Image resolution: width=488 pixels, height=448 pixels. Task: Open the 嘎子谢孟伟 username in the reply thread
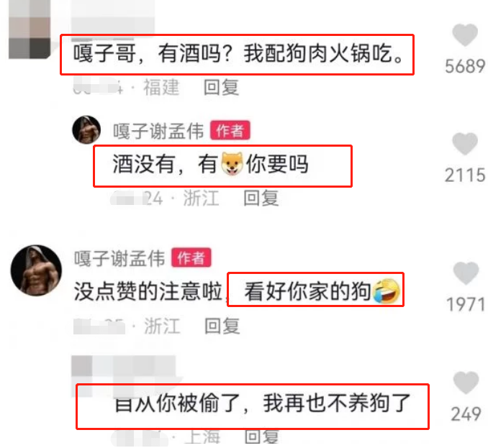[x=158, y=131]
